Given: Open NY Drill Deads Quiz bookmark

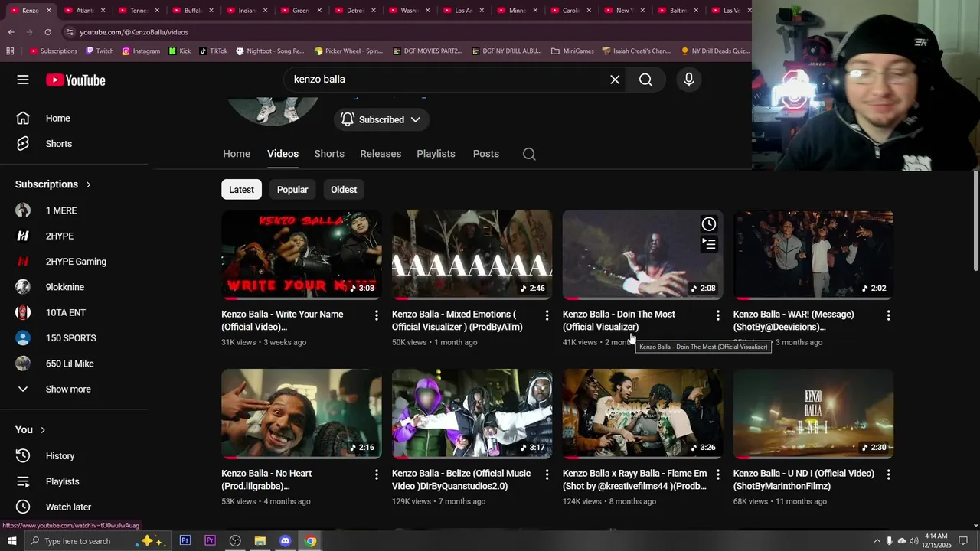Looking at the screenshot, I should [715, 51].
